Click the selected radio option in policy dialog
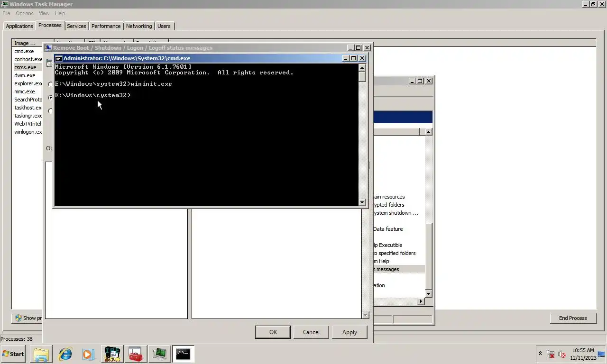Viewport: 607px width, 364px height. click(x=50, y=98)
